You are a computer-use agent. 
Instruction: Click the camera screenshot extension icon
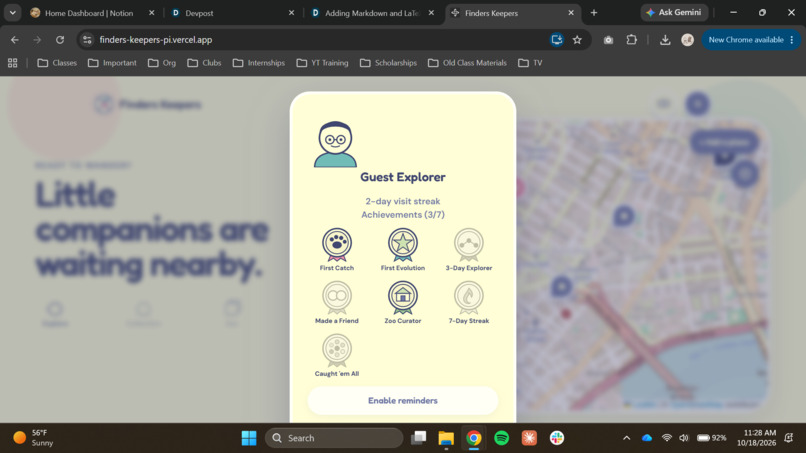coord(608,40)
